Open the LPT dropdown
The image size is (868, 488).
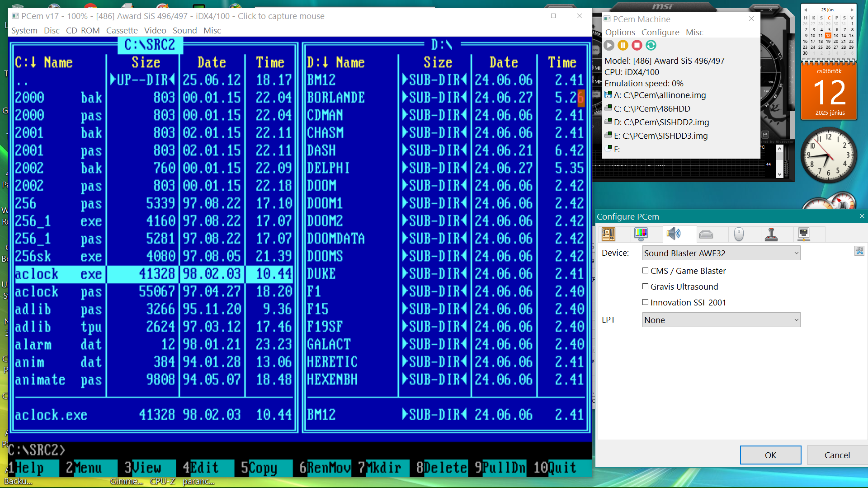[x=721, y=320]
